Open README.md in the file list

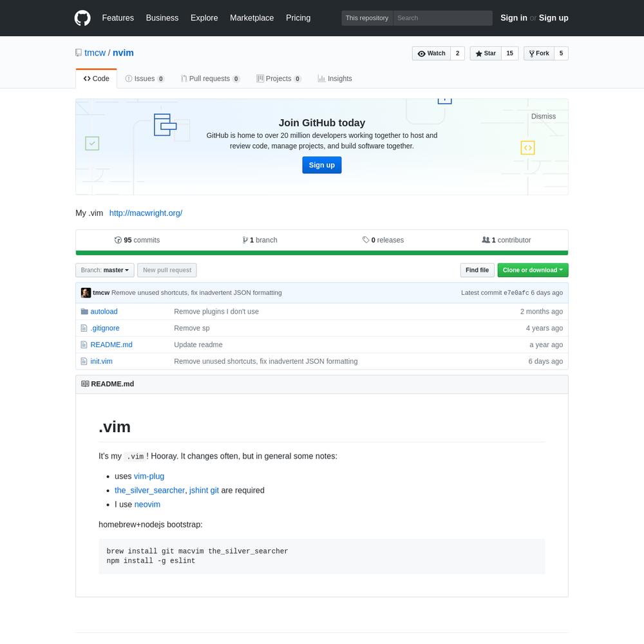point(111,345)
